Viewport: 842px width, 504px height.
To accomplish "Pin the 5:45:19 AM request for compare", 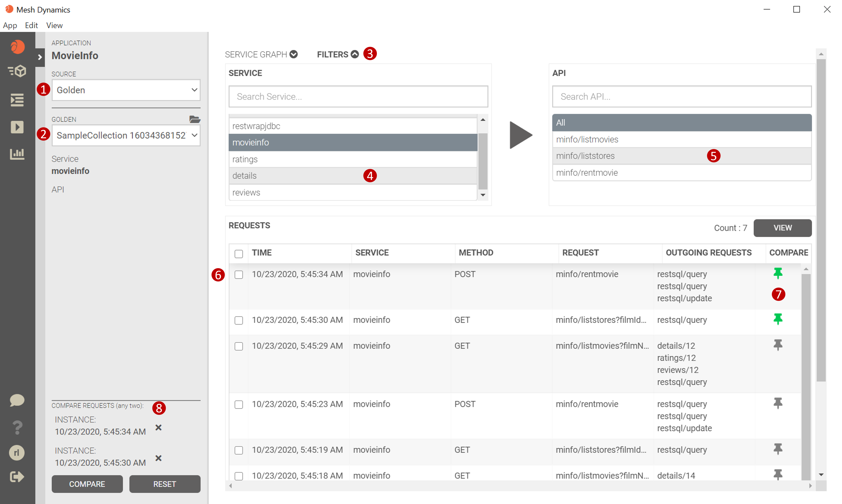I will coord(777,449).
